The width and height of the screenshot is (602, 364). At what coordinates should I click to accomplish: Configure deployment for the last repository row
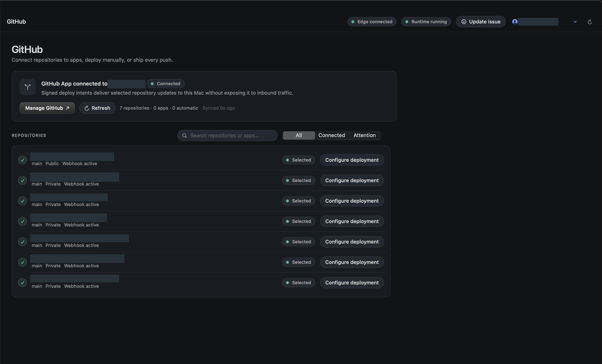[352, 282]
